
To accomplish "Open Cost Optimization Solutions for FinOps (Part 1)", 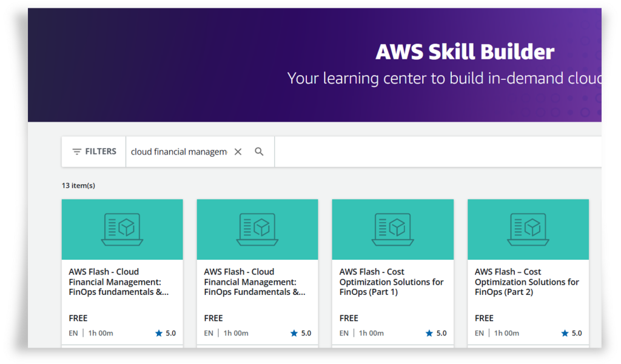I will pyautogui.click(x=391, y=282).
